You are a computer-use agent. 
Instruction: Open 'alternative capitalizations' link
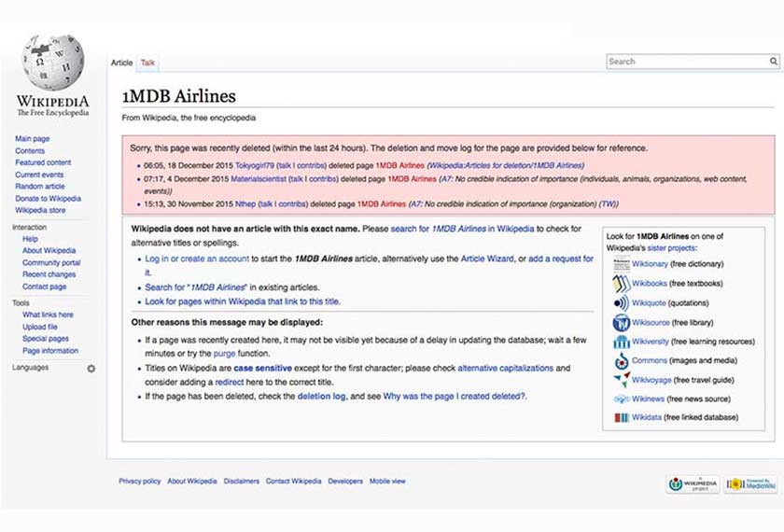[506, 368]
